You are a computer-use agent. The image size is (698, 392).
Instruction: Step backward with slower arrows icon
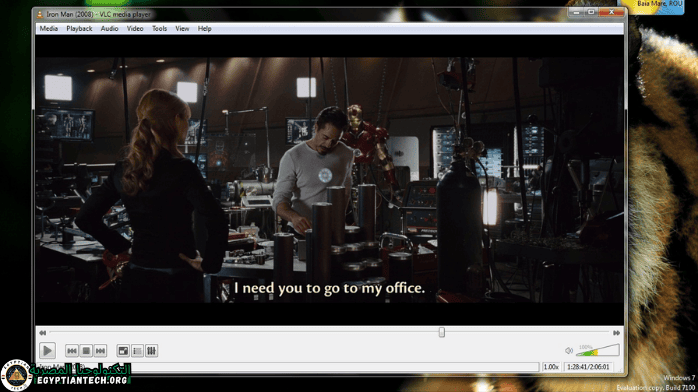click(x=42, y=333)
